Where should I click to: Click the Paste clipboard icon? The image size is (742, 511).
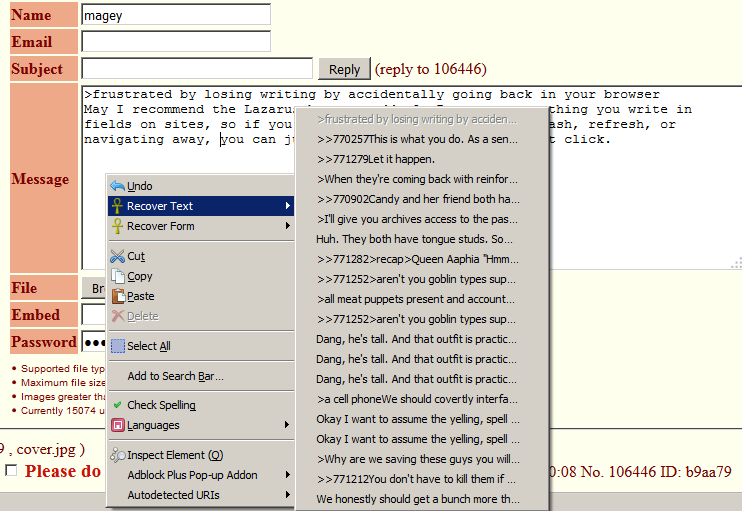pyautogui.click(x=118, y=296)
